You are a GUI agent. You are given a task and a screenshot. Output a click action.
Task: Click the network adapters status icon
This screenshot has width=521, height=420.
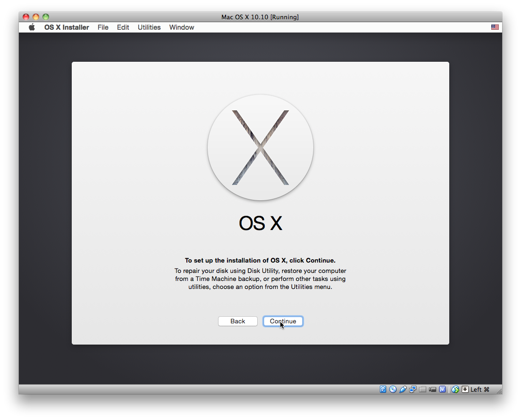tap(412, 389)
